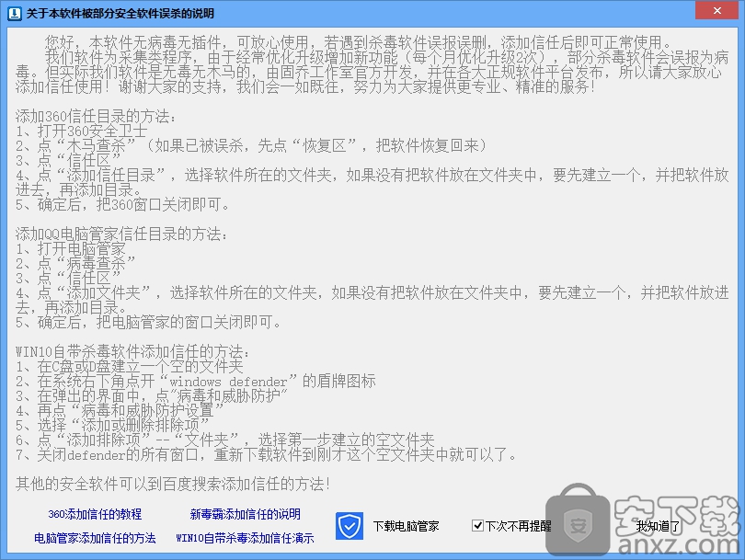Viewport: 745px width, 560px height.
Task: Click the line 1、打开电脑管家
Action: (71, 248)
